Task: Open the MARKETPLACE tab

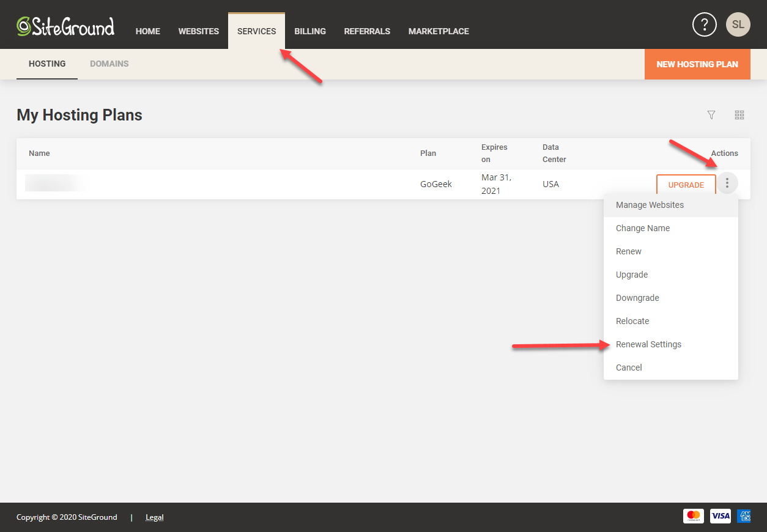Action: pyautogui.click(x=439, y=31)
